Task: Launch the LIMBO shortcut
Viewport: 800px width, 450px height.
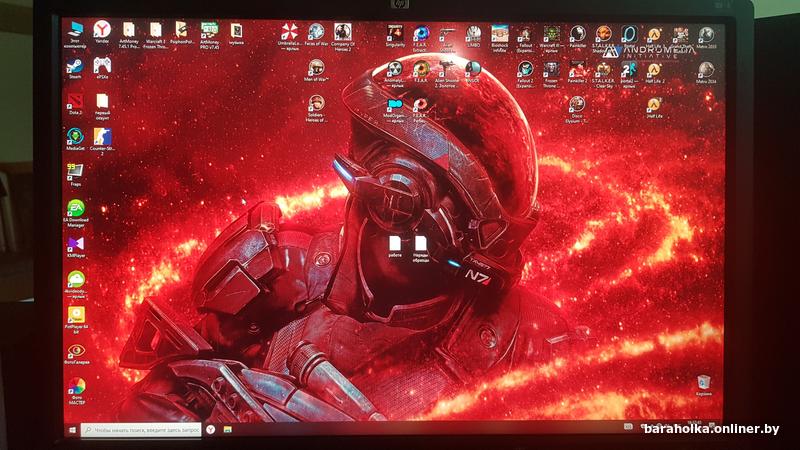Action: tap(473, 35)
